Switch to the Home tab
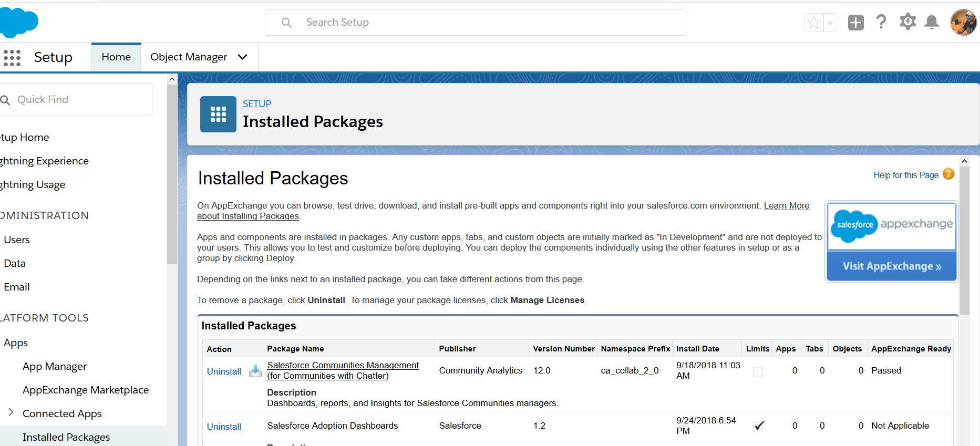This screenshot has width=980, height=446. click(116, 57)
